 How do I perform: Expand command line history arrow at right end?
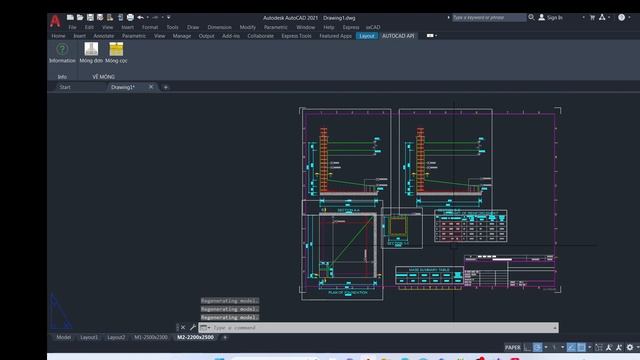click(555, 328)
